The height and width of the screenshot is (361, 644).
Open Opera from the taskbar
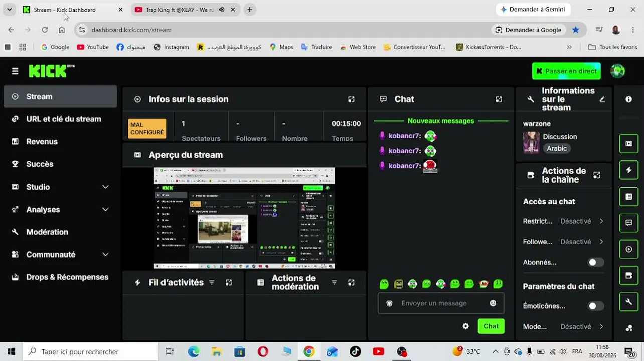coord(263,352)
